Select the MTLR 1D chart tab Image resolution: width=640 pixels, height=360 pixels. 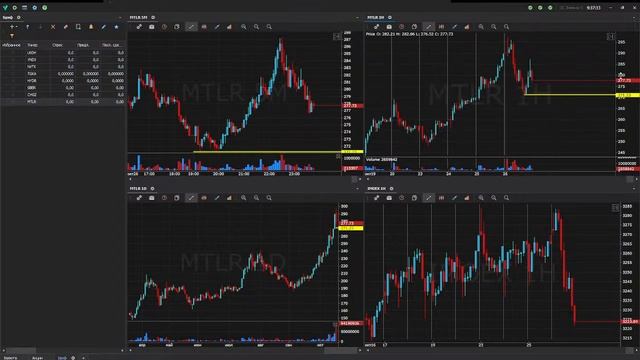tap(138, 189)
